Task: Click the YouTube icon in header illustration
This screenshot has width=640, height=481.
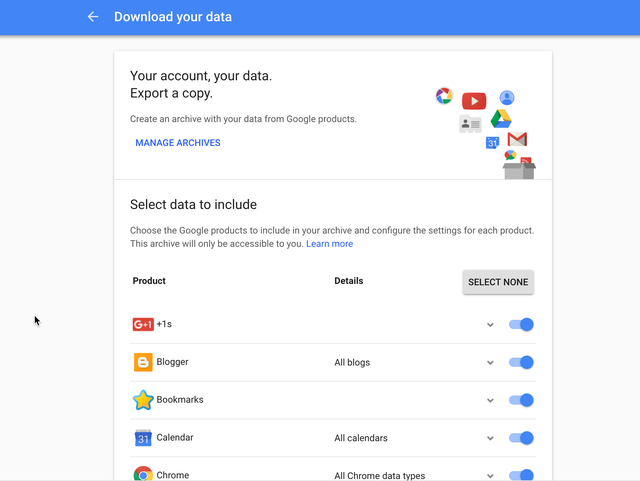Action: coord(474,101)
